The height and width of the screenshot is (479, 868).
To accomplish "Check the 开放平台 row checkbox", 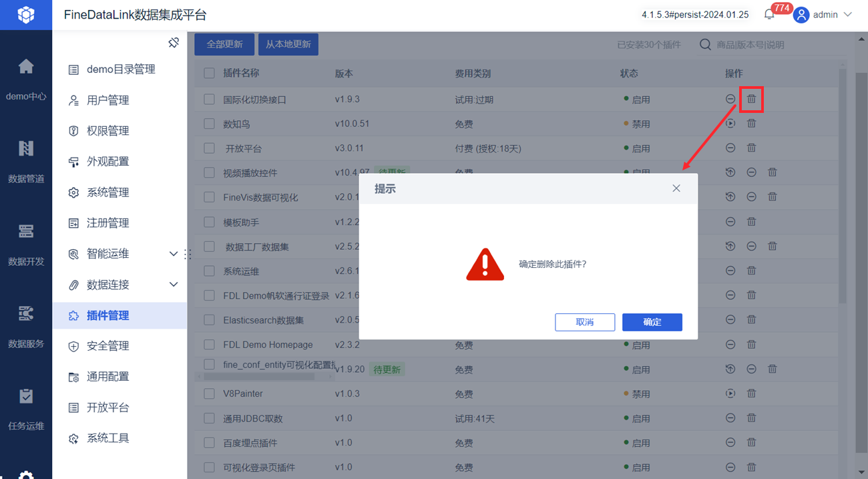I will pyautogui.click(x=210, y=148).
